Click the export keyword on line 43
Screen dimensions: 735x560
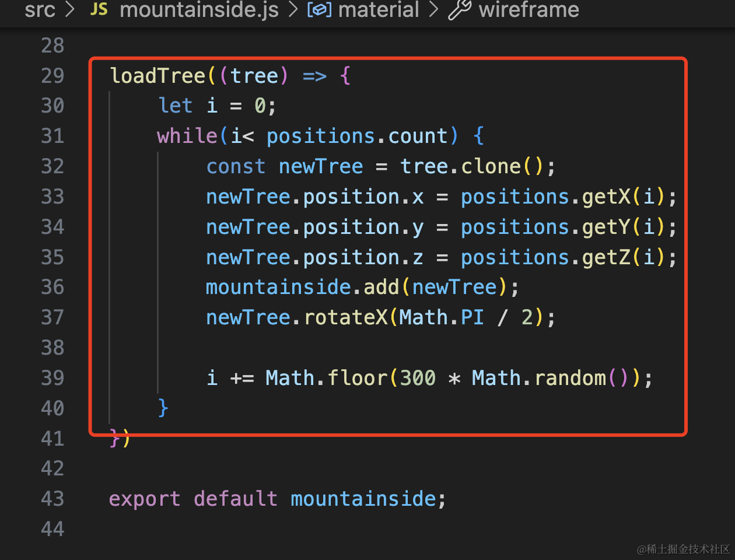tap(145, 499)
